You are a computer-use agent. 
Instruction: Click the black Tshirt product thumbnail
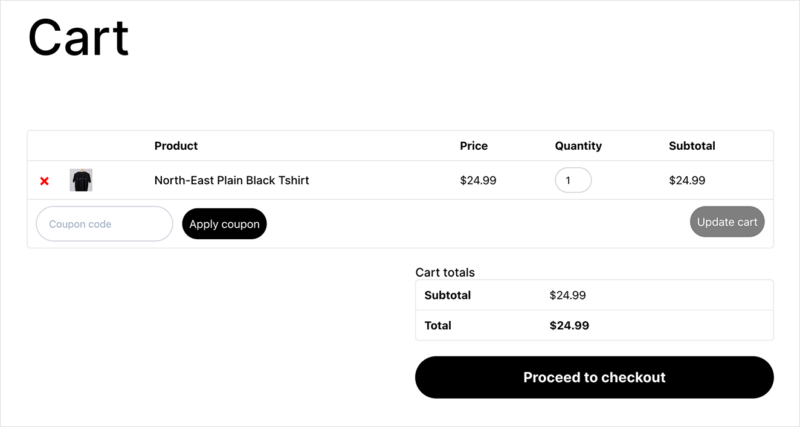[x=81, y=180]
